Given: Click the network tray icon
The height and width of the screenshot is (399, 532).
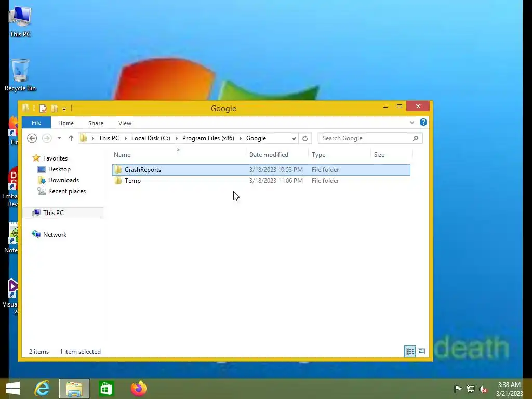Looking at the screenshot, I should [x=471, y=389].
